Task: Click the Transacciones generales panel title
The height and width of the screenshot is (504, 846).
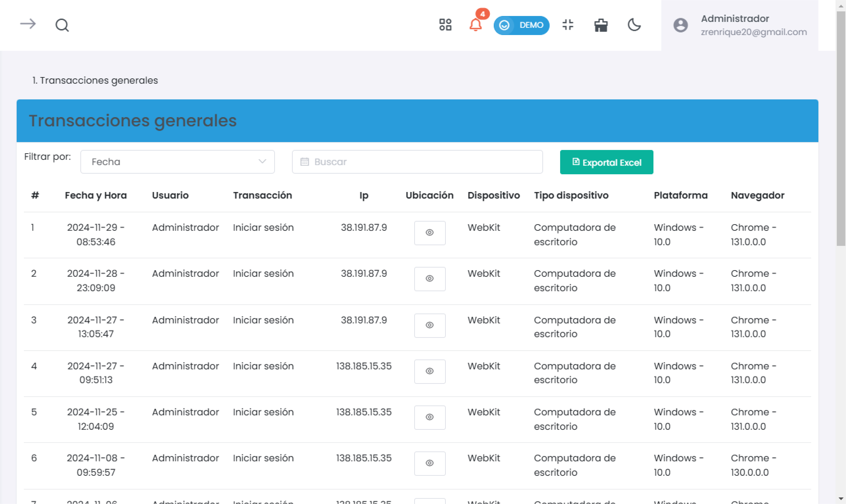Action: (133, 121)
